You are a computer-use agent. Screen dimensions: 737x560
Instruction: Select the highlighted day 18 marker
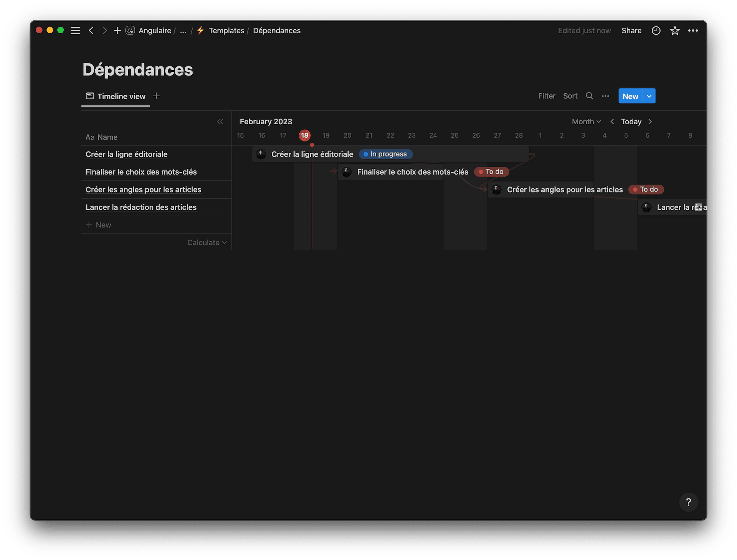pyautogui.click(x=304, y=135)
